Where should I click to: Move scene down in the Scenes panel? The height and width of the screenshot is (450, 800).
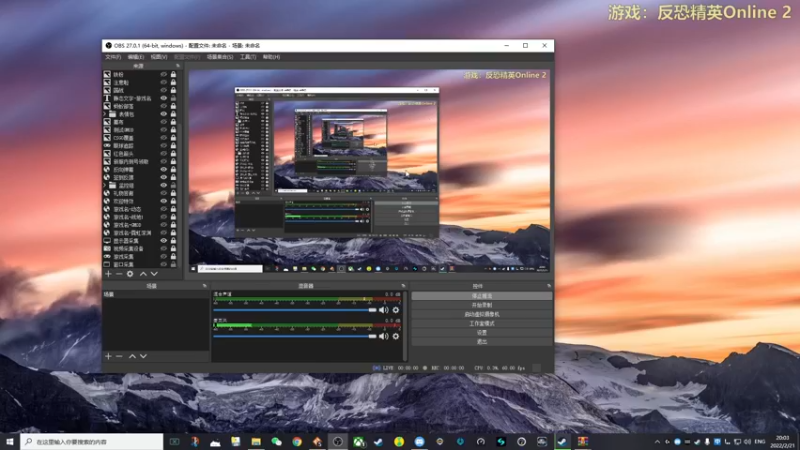coord(143,356)
